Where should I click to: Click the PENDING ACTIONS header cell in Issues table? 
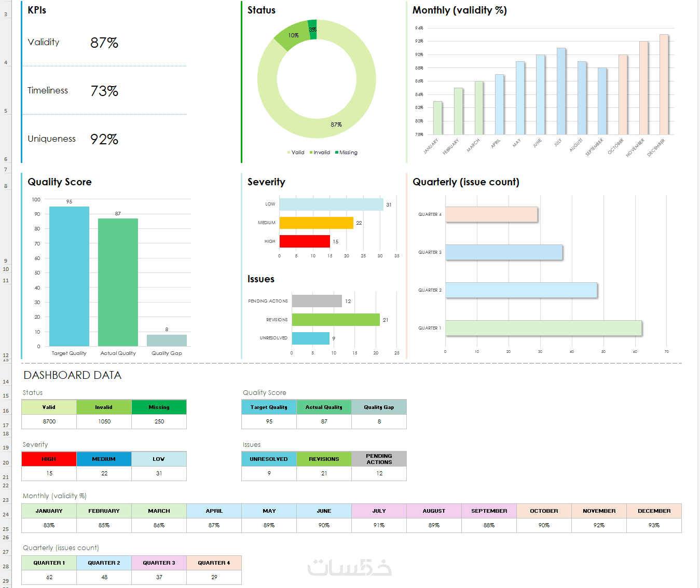click(379, 459)
